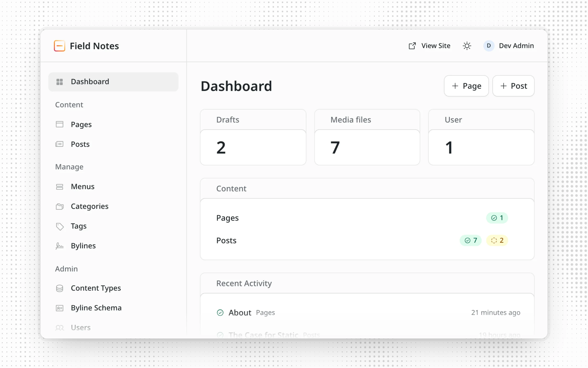This screenshot has height=368, width=588.
Task: Click the published badge 7 for Posts
Action: [x=471, y=241]
